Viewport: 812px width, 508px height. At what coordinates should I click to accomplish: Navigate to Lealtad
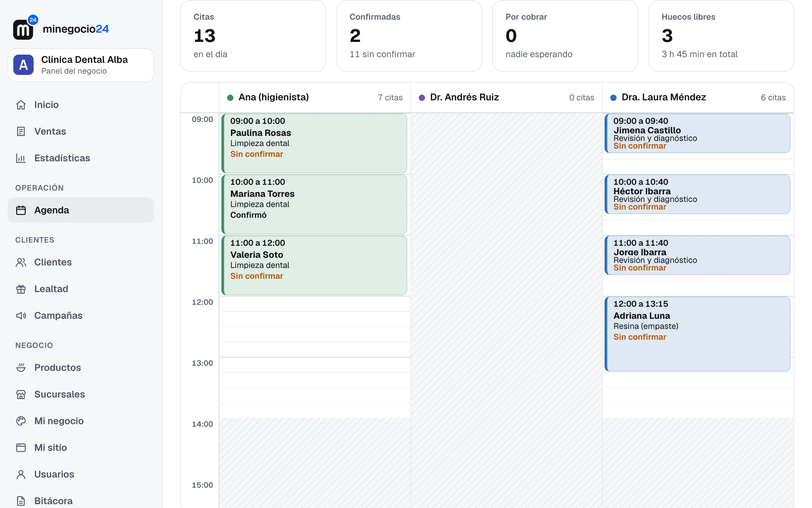(x=81, y=289)
